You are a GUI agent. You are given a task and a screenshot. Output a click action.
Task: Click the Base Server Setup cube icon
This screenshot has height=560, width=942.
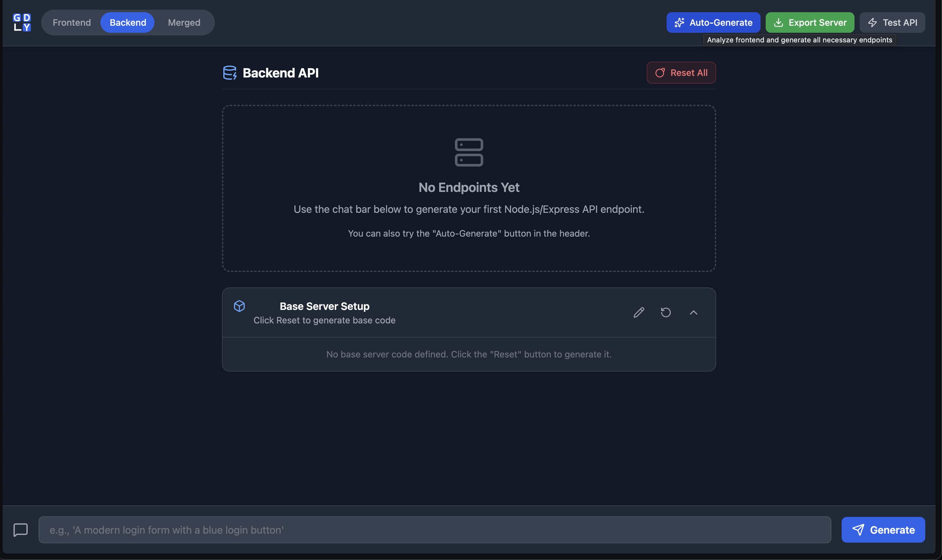[239, 306]
